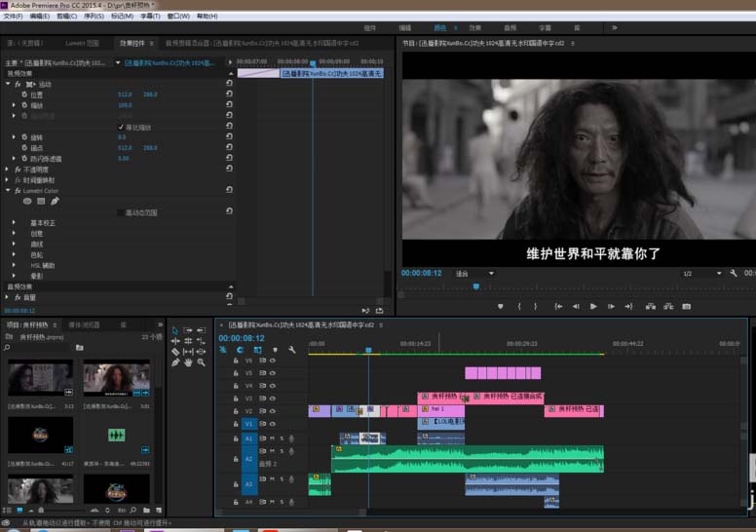The image size is (756, 532).
Task: Mute audio track A1
Action: pos(272,438)
